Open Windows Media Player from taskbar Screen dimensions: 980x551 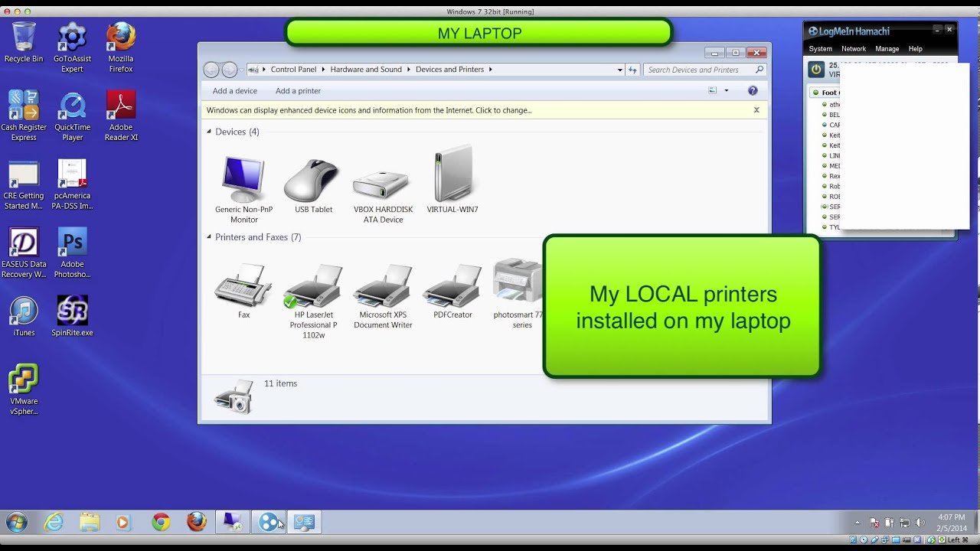point(122,523)
